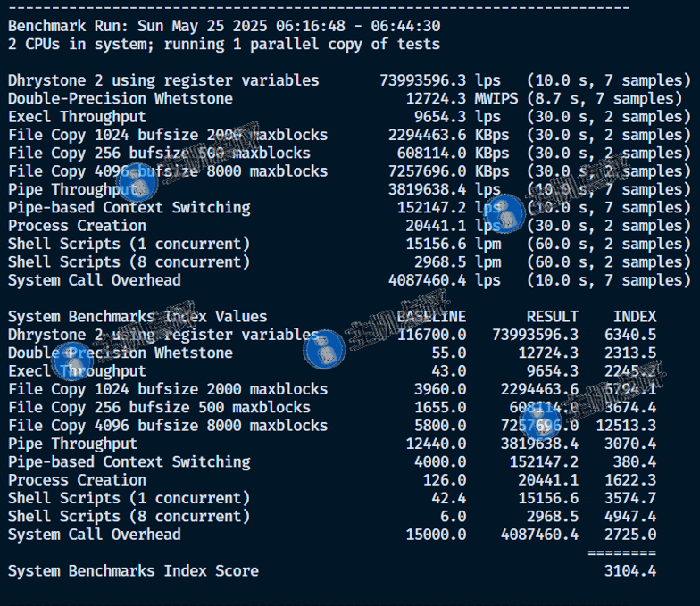
Task: Click the "System Benchmarks Index Values" heading
Action: point(137,317)
